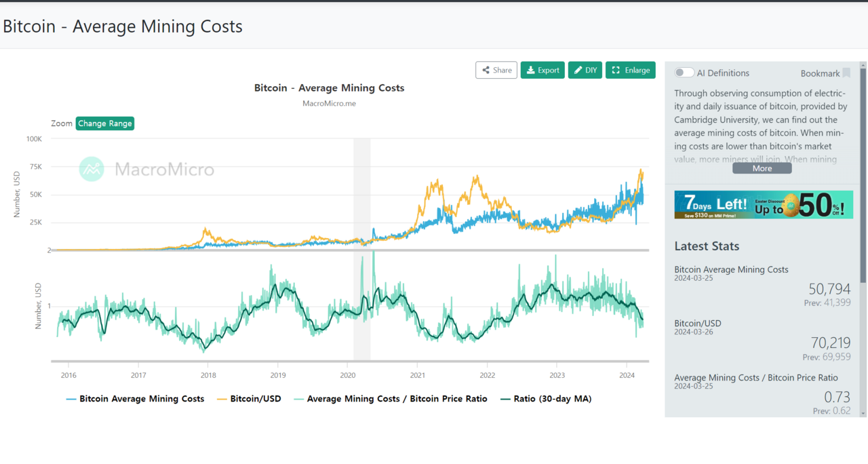868x464 pixels.
Task: Toggle the AI Definitions switch
Action: pos(684,73)
